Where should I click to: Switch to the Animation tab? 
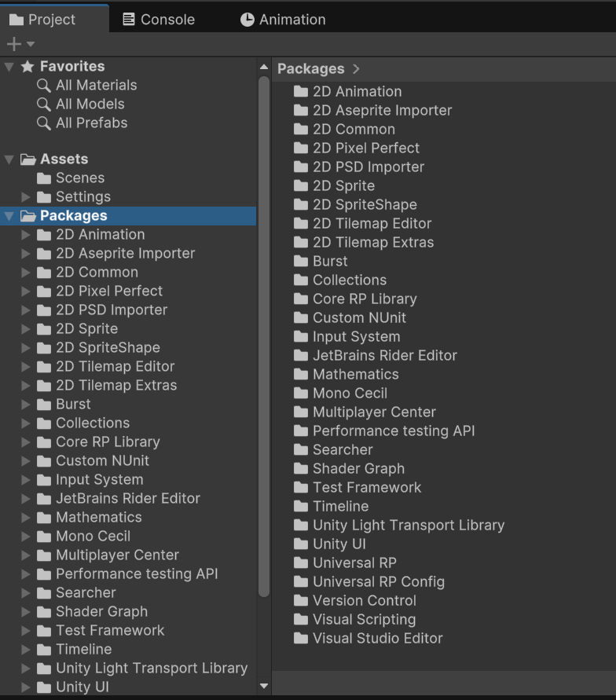283,20
